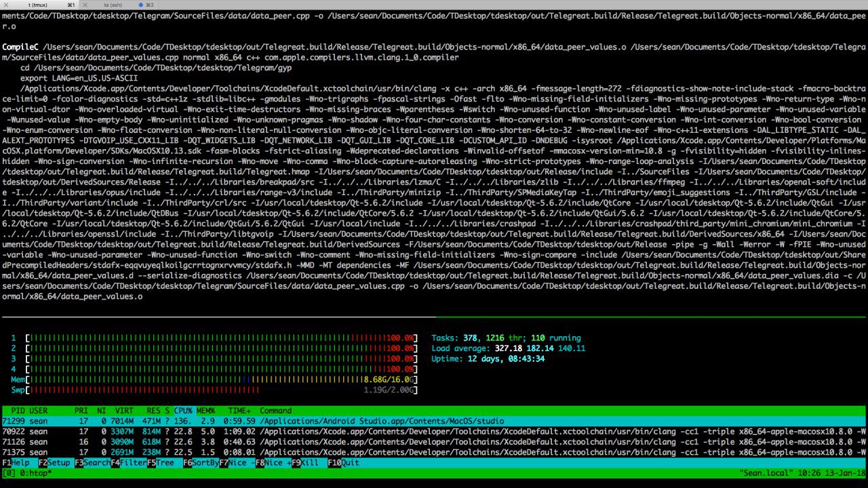Viewport: 868px width, 488px height.
Task: Click the "Sean.local" hostname in tmux status
Action: 768,473
